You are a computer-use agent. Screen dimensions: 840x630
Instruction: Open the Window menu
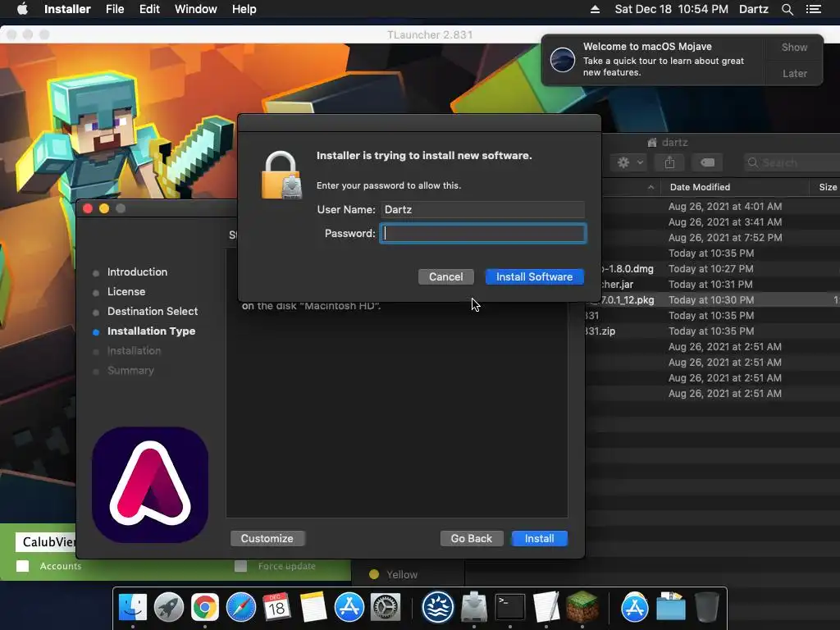tap(195, 9)
